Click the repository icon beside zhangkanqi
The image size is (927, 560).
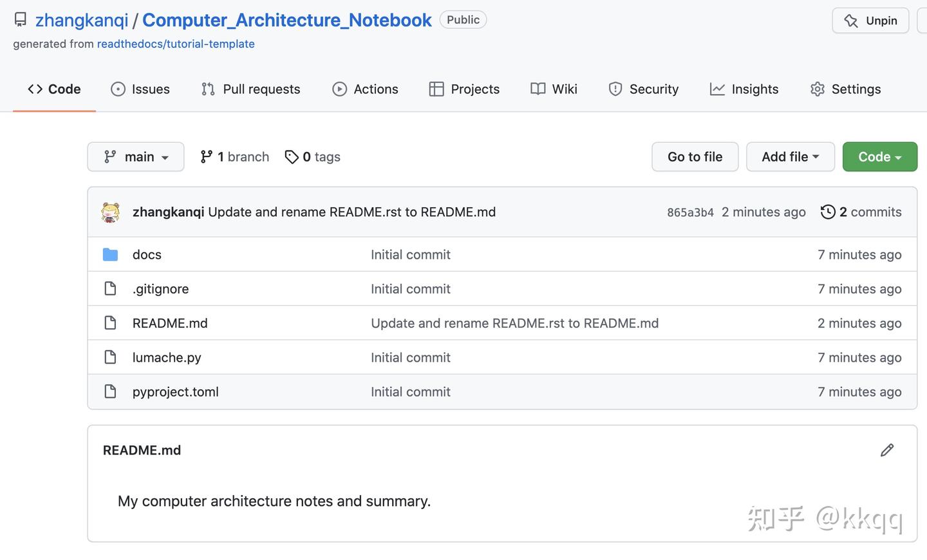point(20,19)
